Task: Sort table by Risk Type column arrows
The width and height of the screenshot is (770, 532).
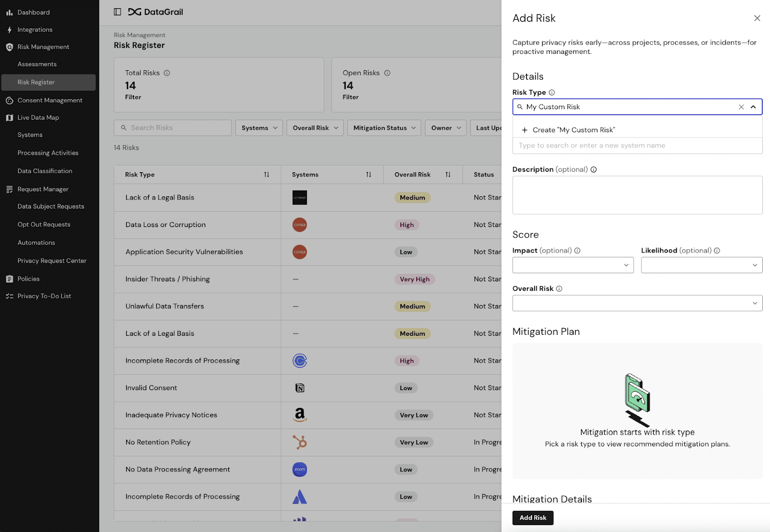Action: 267,175
